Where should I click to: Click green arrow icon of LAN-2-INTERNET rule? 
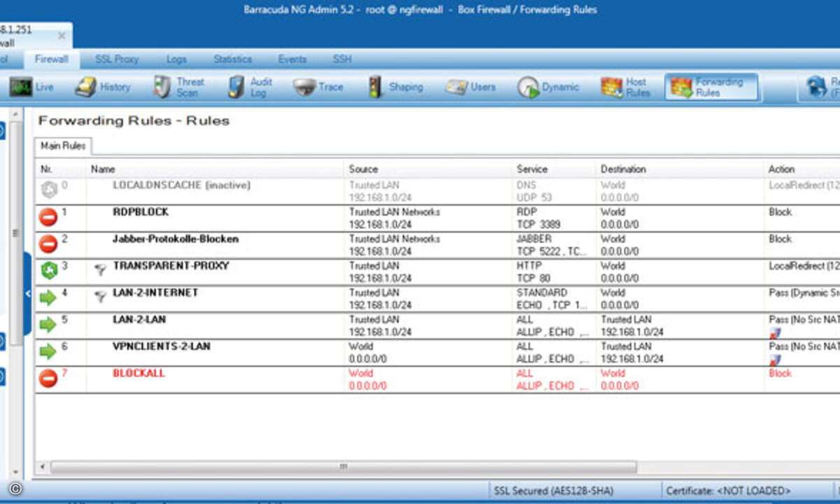tap(48, 297)
